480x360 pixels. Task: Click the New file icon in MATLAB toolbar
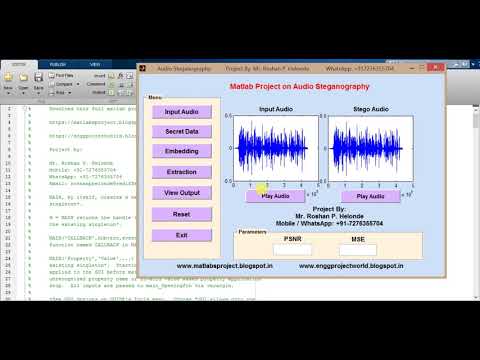pos(8,78)
